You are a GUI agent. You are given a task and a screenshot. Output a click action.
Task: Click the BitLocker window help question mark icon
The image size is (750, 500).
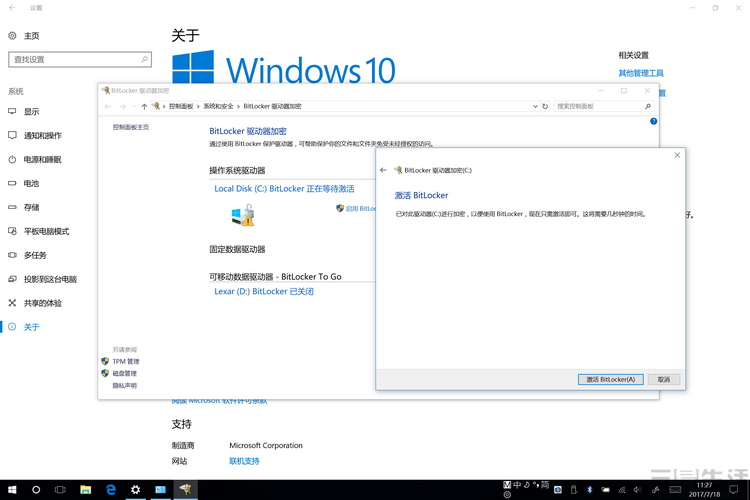coord(653,121)
